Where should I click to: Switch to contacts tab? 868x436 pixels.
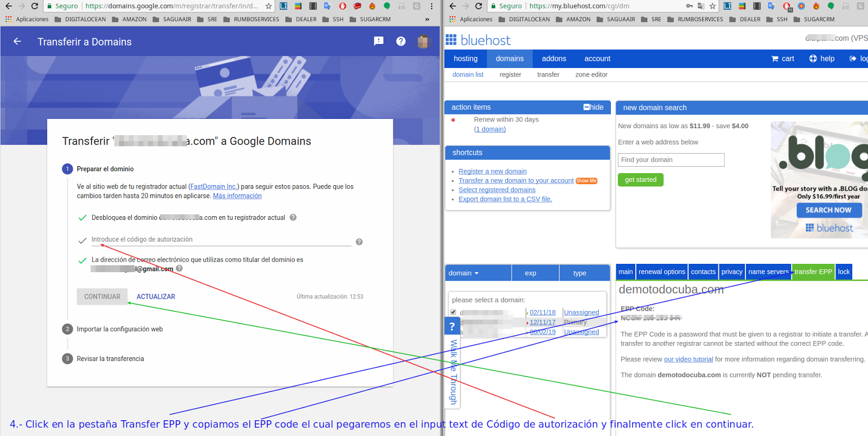click(703, 272)
